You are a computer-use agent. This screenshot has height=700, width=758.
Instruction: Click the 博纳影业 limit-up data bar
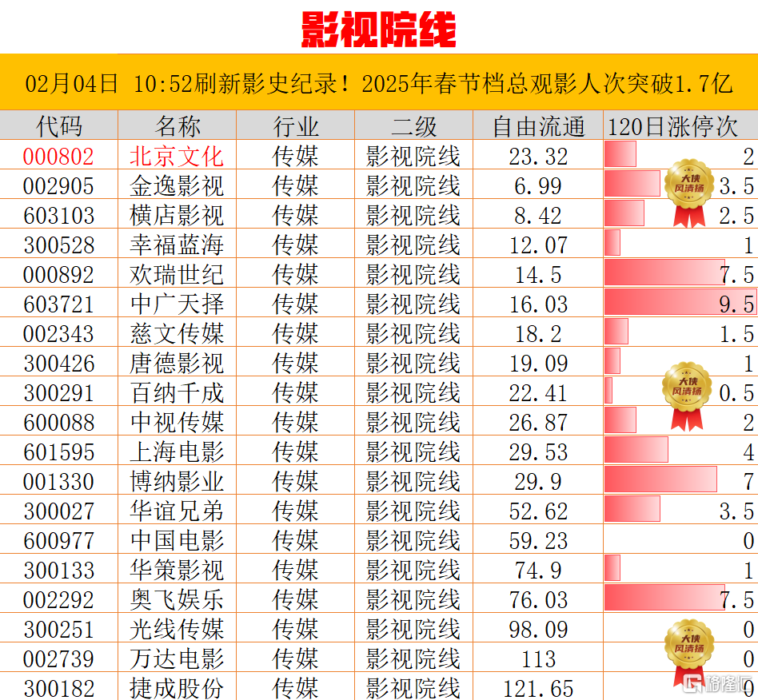coord(660,479)
